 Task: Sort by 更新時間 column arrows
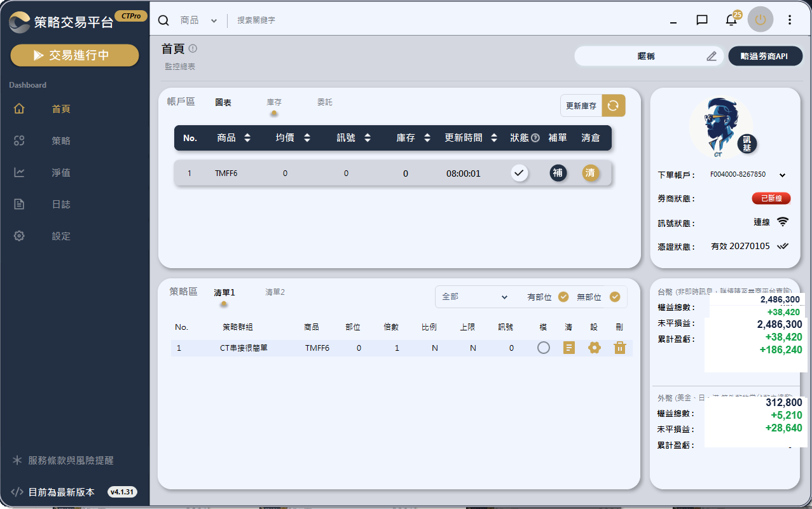494,138
